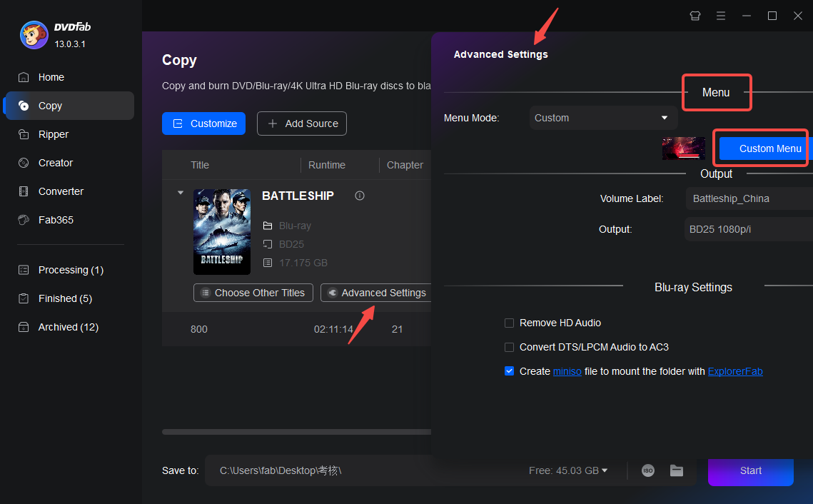
Task: Click the Fab365 palette icon
Action: (x=24, y=220)
